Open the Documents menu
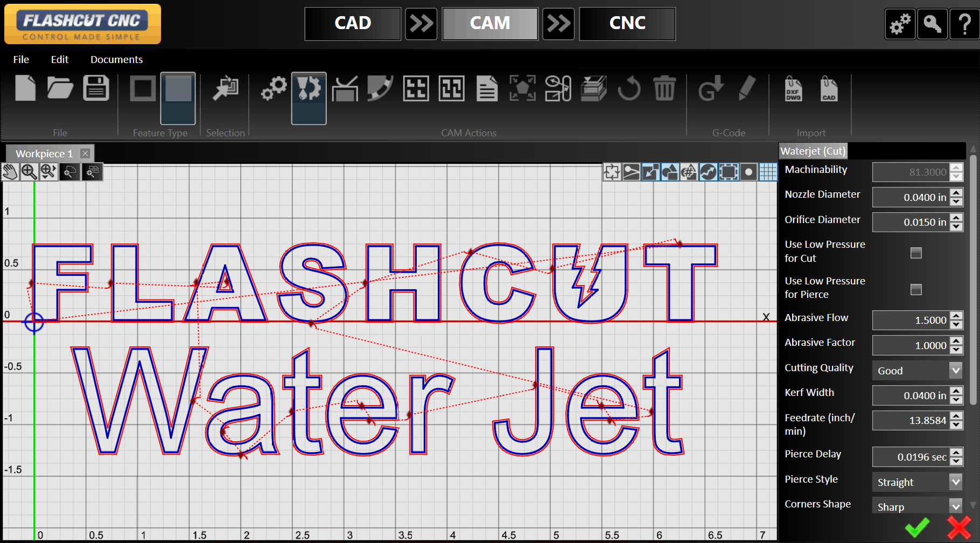Image resolution: width=980 pixels, height=543 pixels. 116,59
